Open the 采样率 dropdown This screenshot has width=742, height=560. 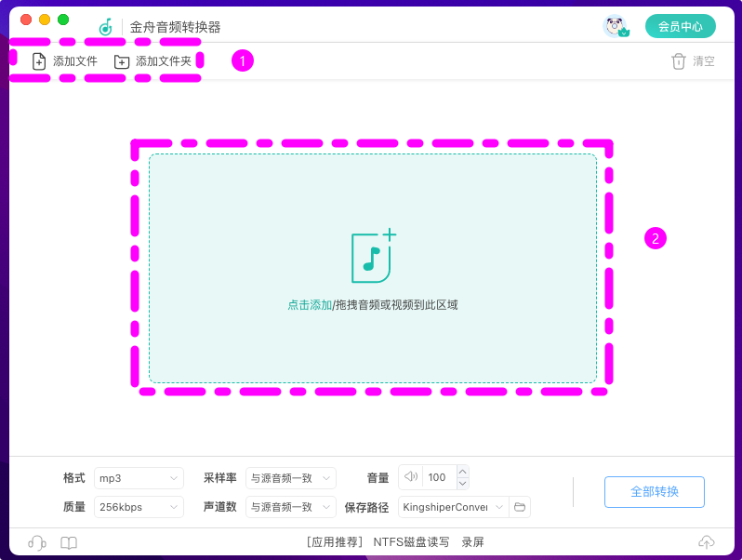(x=290, y=478)
